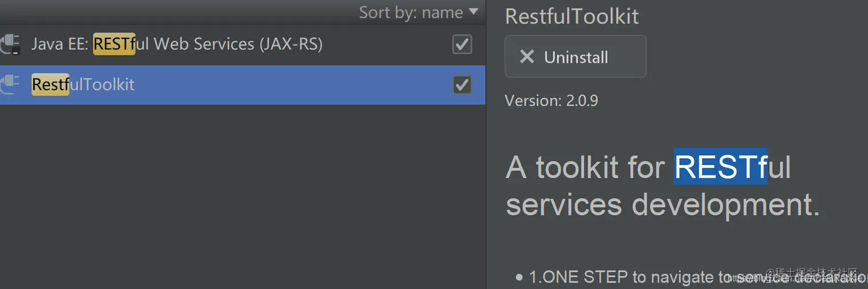The height and width of the screenshot is (289, 868).
Task: Click the highlighted RESTf text in description
Action: 720,167
